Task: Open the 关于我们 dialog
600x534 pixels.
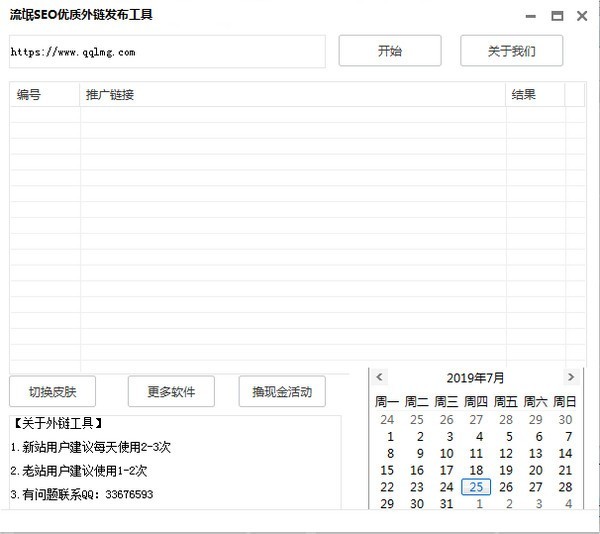Action: tap(511, 50)
